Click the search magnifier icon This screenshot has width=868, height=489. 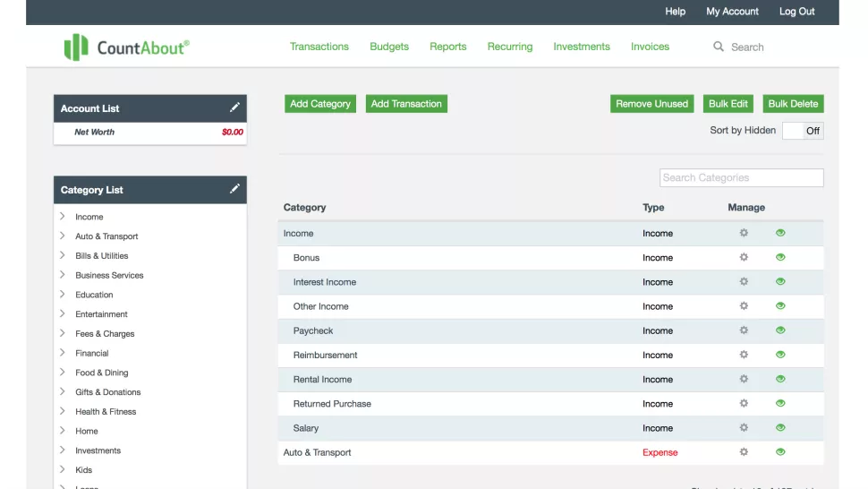718,47
